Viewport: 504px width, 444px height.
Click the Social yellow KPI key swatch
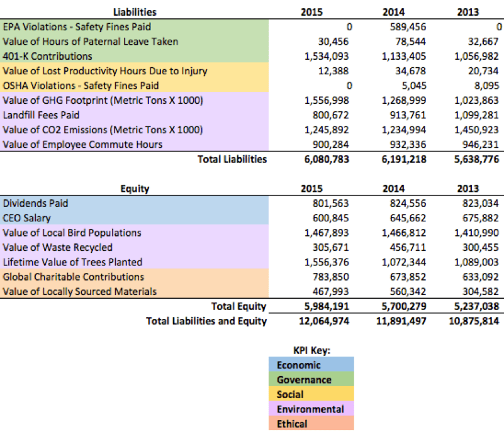tap(311, 395)
